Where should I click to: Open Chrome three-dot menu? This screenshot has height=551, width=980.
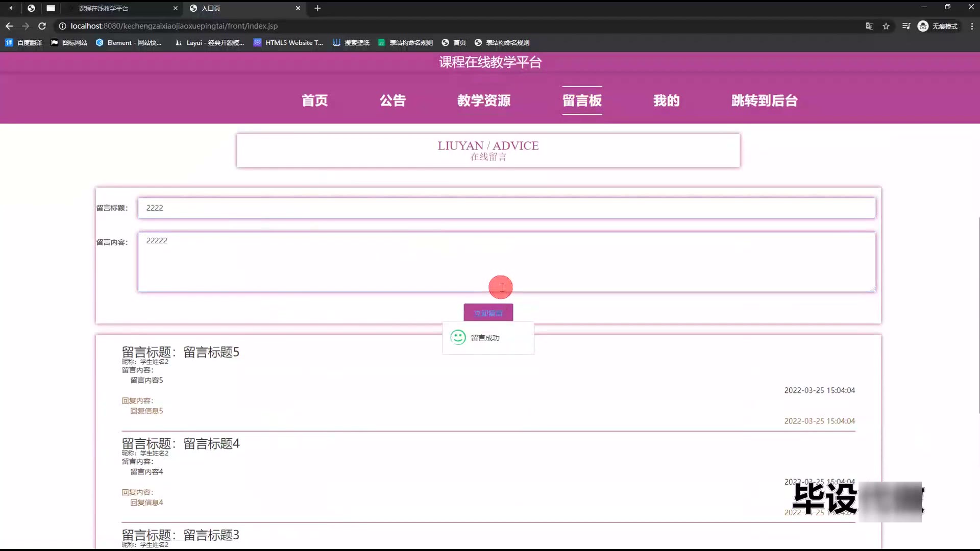(x=971, y=26)
